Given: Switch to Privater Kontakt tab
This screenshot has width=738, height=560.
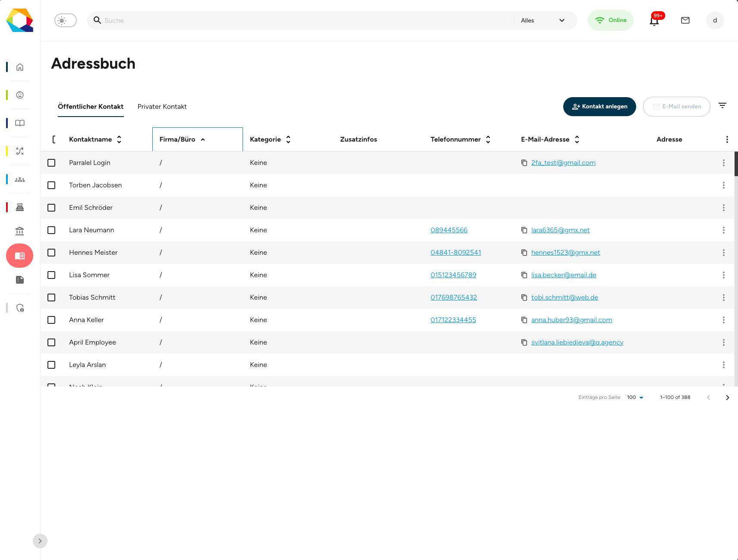Looking at the screenshot, I should coord(162,107).
